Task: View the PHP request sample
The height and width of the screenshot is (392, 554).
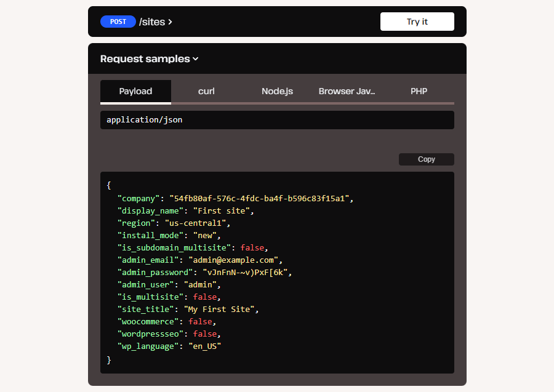Action: pyautogui.click(x=419, y=91)
